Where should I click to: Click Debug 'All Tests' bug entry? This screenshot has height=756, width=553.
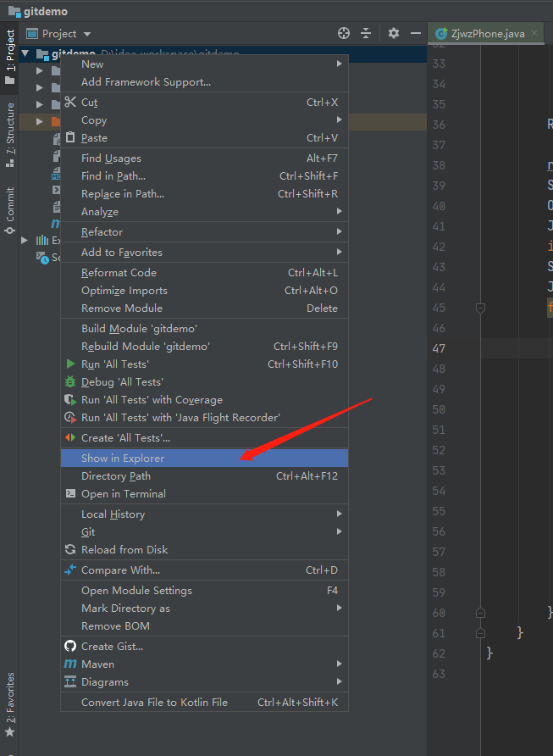[x=204, y=382]
